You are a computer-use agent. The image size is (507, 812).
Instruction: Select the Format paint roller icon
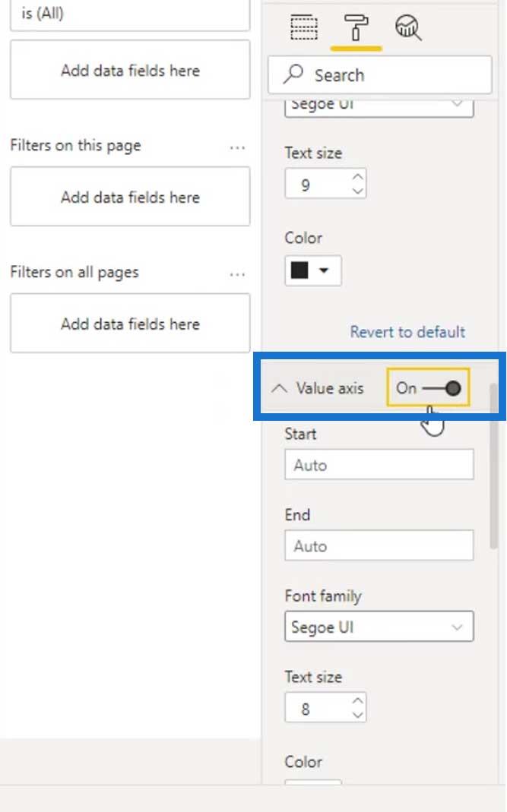[x=356, y=27]
